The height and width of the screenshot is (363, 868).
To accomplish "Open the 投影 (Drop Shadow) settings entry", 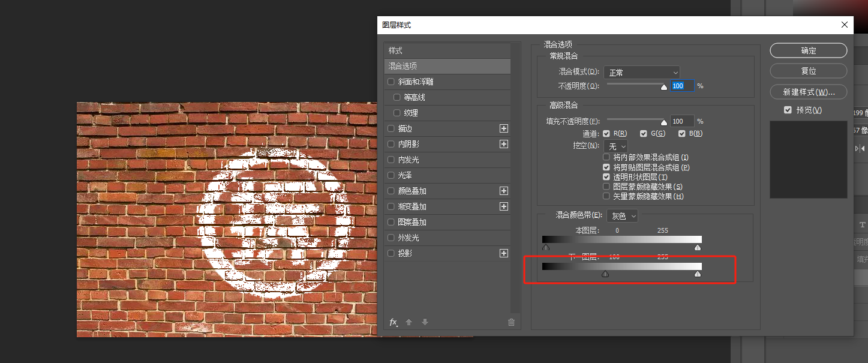I will 406,253.
